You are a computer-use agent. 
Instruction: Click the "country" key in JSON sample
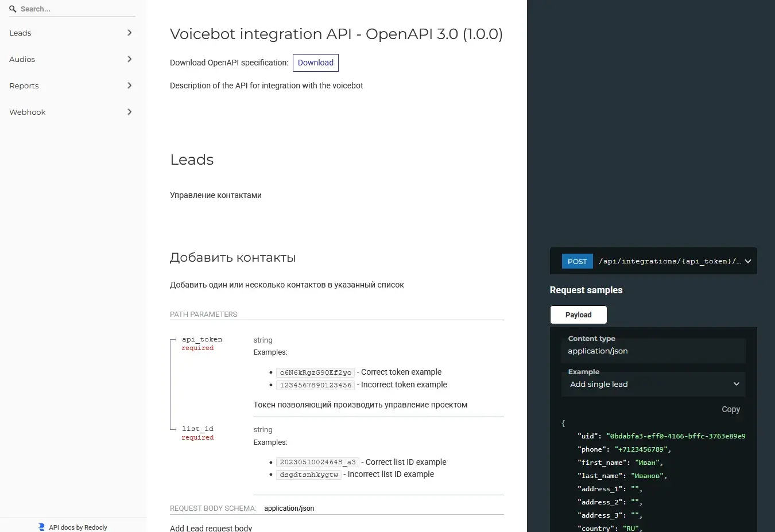click(597, 528)
